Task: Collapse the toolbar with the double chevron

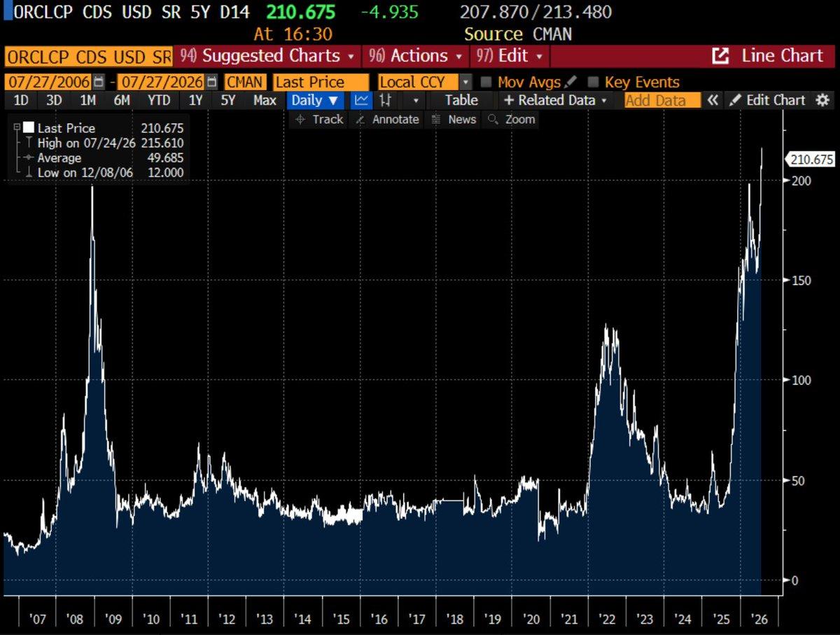Action: click(x=713, y=100)
